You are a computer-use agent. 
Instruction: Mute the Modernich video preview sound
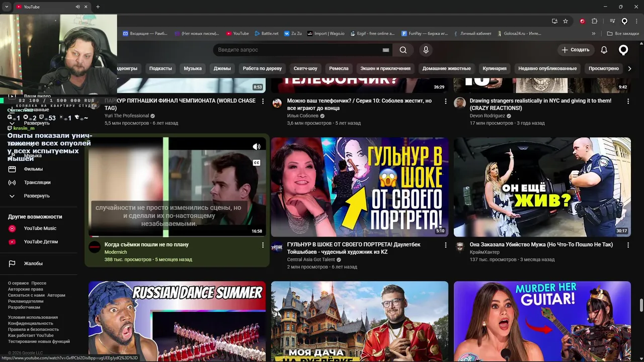257,147
